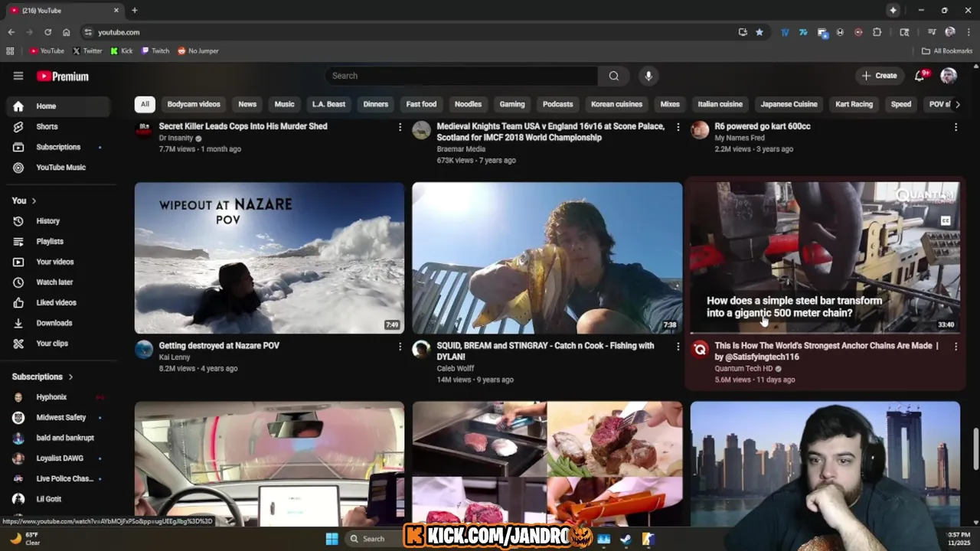Select the Music filter chip
Viewport: 980px width, 551px height.
coord(284,104)
